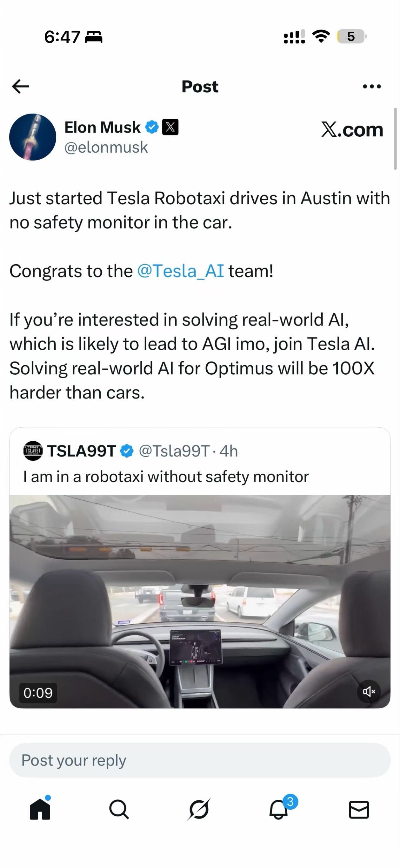Open TSLA99T's profile avatar
400x868 pixels.
(33, 451)
